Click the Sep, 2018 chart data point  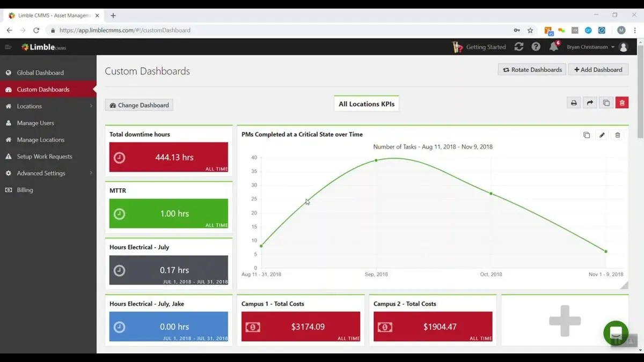(376, 160)
